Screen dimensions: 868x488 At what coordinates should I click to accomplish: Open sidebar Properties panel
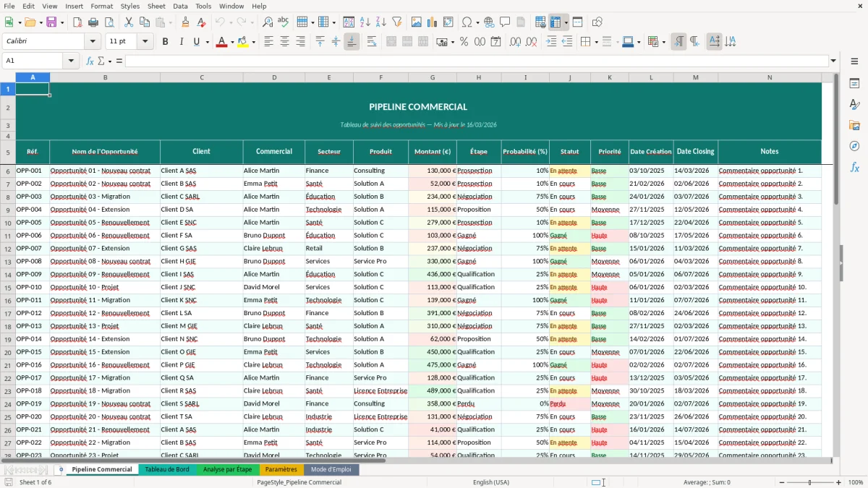pos(854,84)
